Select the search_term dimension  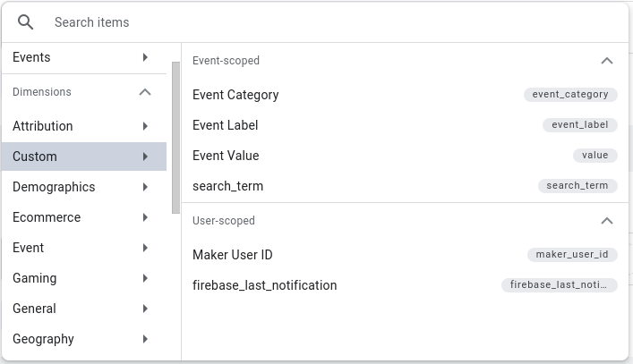pos(405,186)
